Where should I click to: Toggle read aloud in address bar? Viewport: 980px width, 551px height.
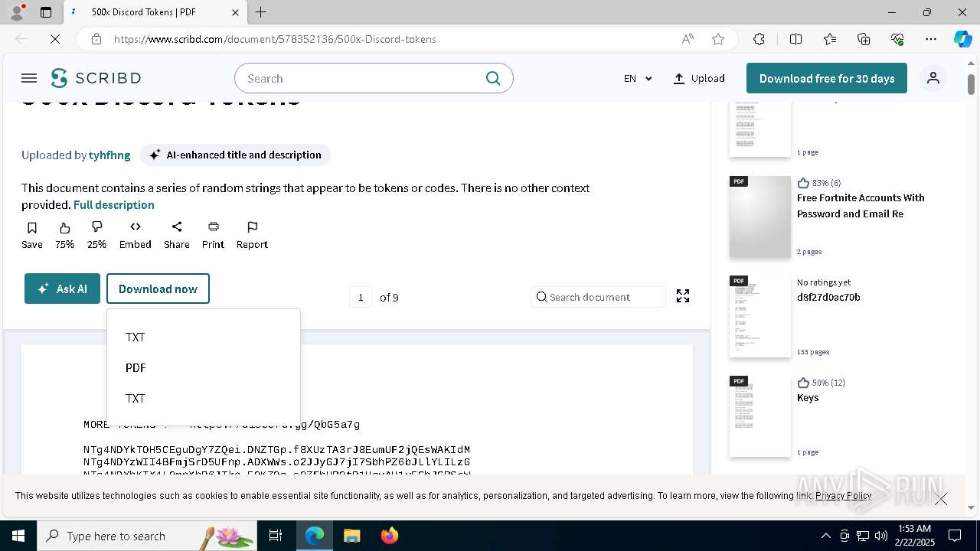coord(688,39)
